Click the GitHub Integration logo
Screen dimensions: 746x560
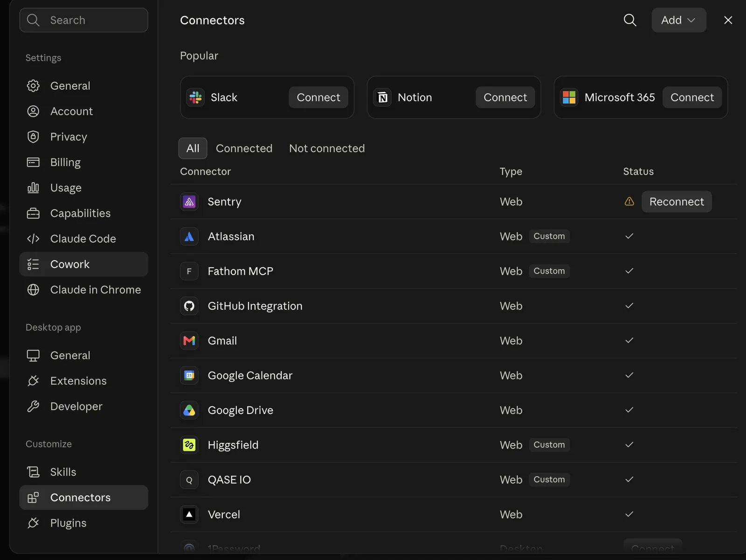click(x=189, y=306)
